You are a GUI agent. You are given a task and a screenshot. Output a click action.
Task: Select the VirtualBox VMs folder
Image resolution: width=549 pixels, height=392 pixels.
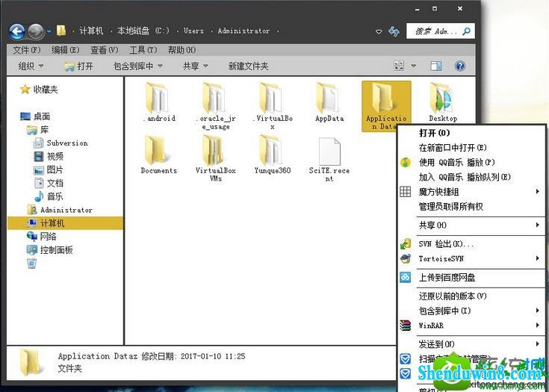[215, 158]
